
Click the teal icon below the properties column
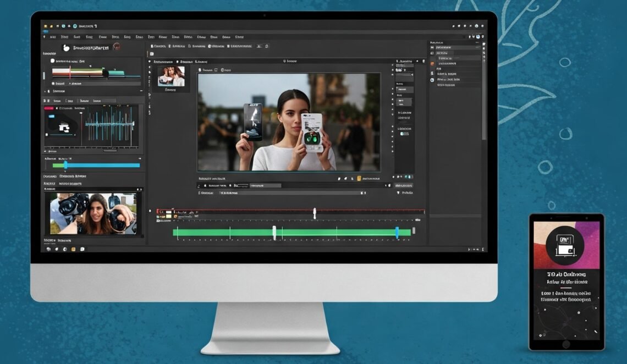(406, 177)
